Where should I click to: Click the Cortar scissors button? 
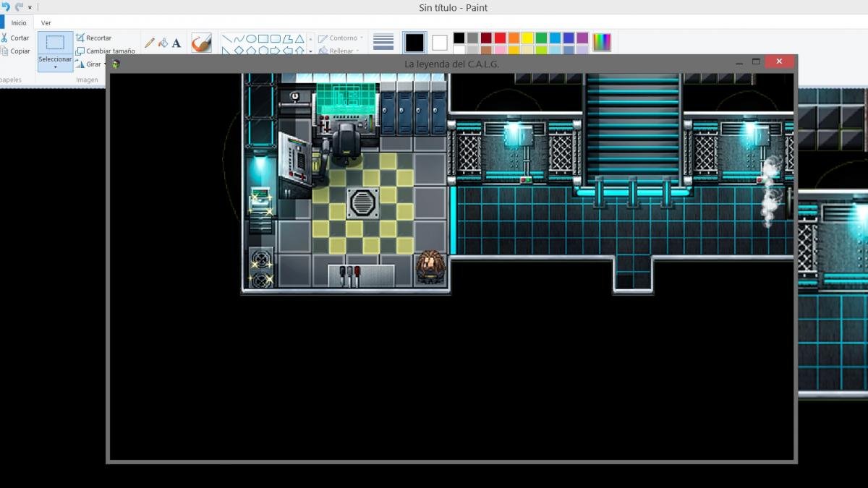pos(14,38)
